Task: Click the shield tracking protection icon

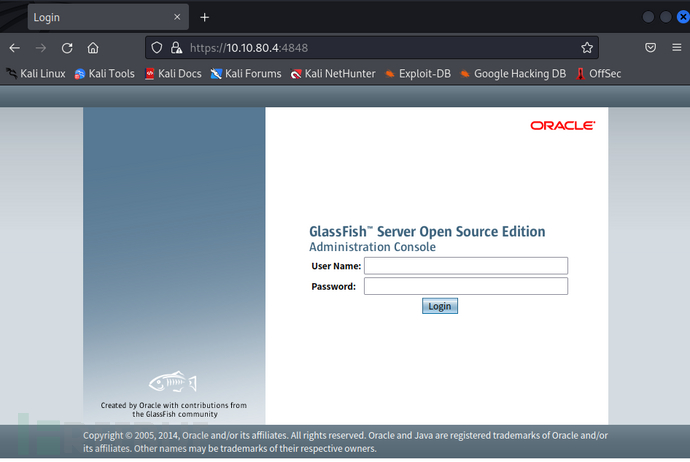Action: 157,48
